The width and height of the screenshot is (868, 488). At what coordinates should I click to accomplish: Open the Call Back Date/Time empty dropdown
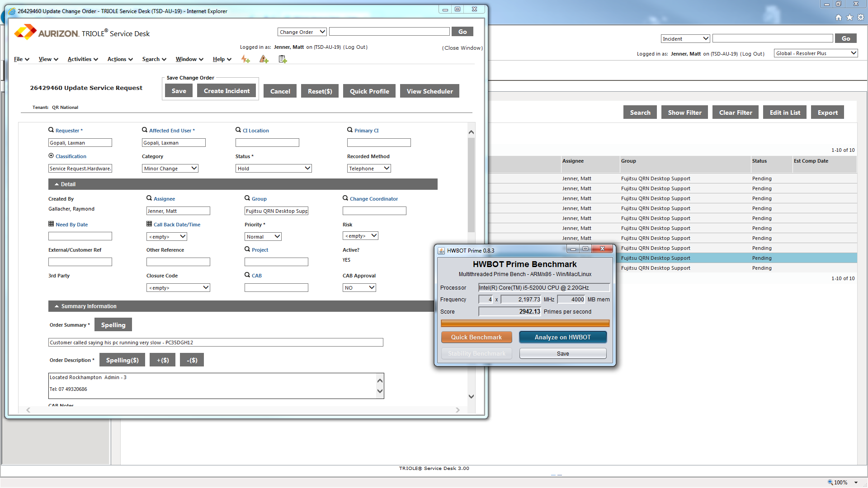tap(167, 237)
